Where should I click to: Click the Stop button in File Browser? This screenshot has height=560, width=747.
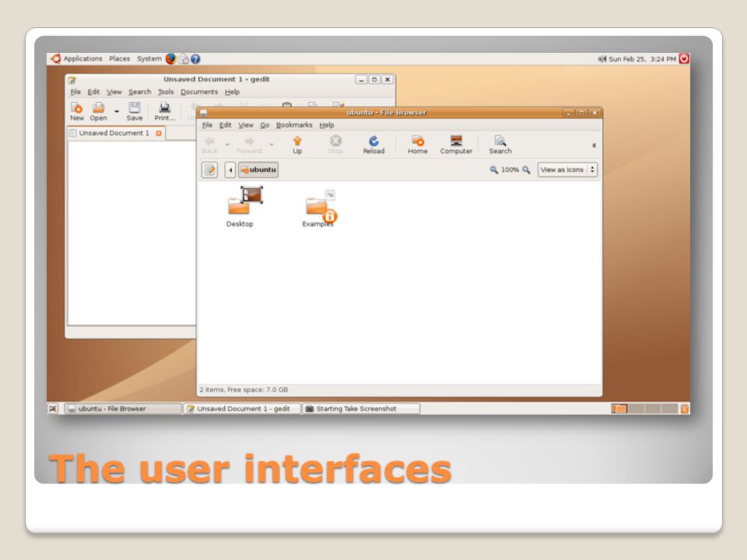(335, 145)
